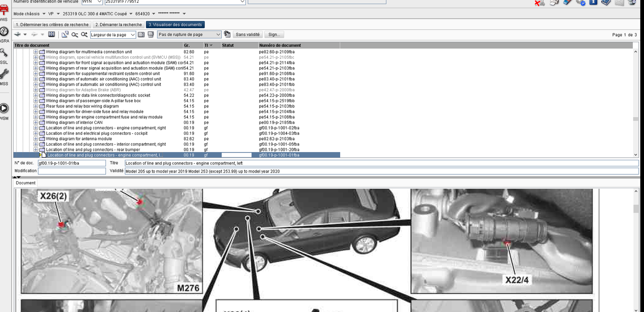Open the 'Largeur de la page' zoom dropdown

point(132,35)
